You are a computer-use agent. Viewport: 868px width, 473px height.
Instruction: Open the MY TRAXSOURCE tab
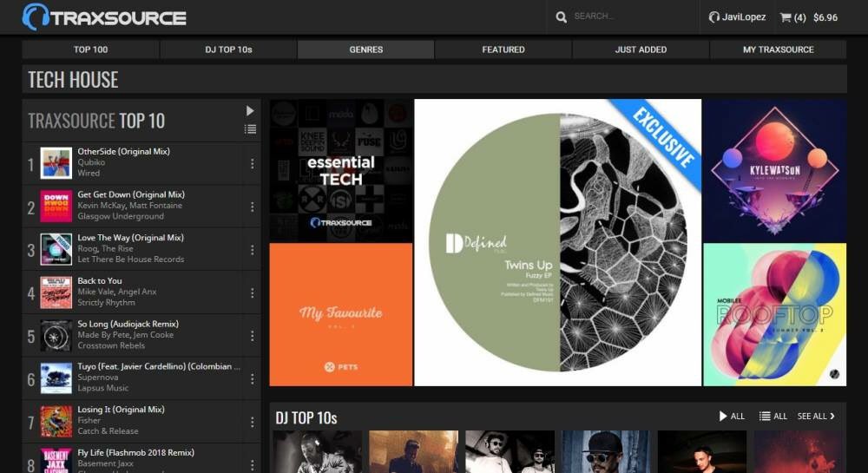click(779, 49)
